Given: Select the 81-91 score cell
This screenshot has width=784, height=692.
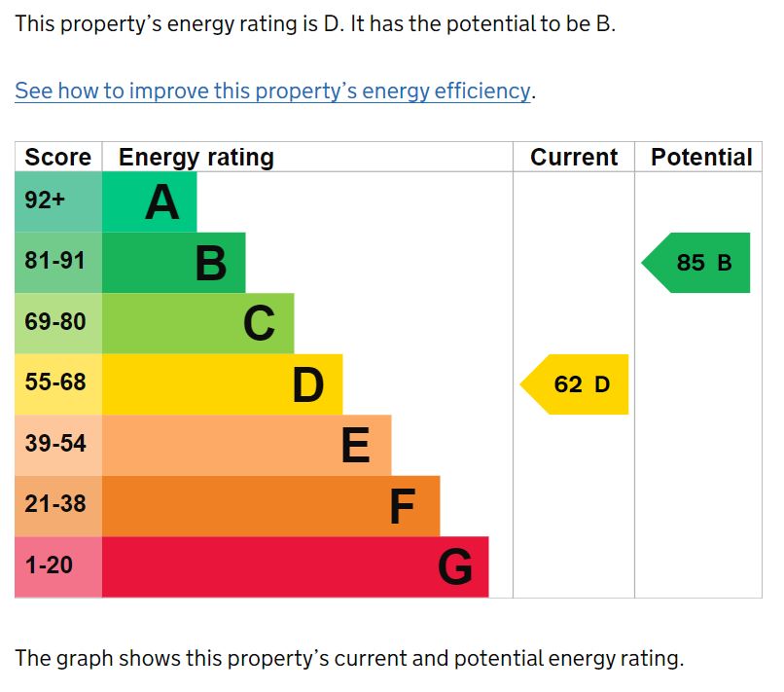Looking at the screenshot, I should tap(58, 263).
